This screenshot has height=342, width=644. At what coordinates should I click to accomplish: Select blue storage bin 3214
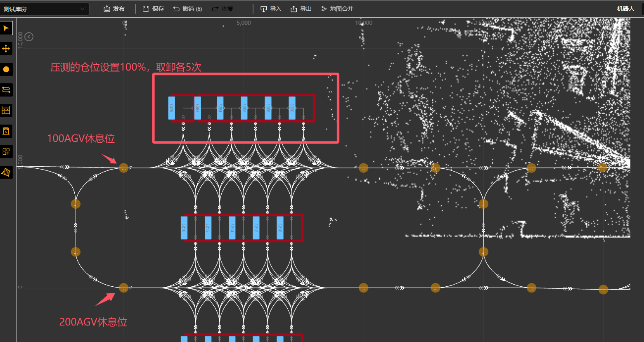(232, 228)
